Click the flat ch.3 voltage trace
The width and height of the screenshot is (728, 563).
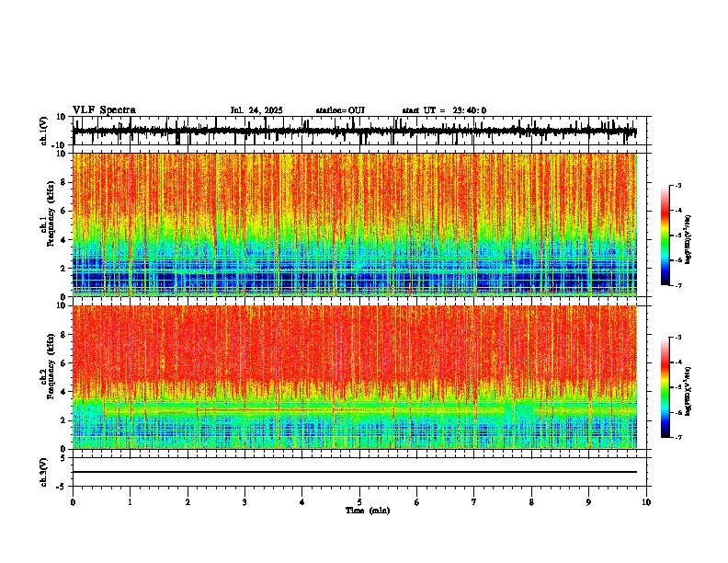tap(354, 472)
